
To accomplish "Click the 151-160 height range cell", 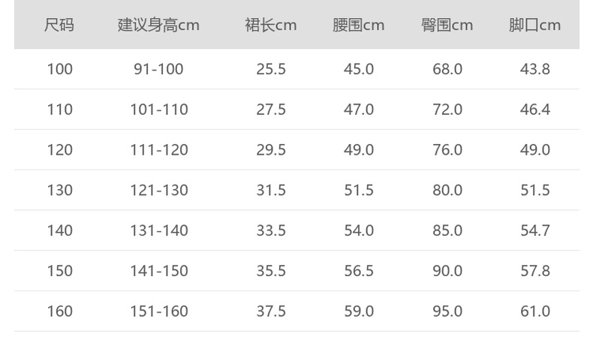I will tap(158, 311).
